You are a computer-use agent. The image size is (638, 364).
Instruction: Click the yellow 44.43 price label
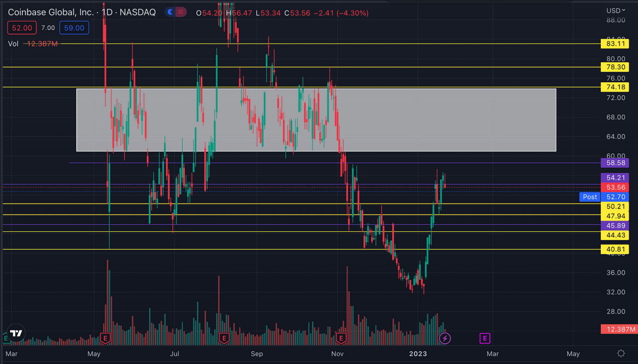616,235
